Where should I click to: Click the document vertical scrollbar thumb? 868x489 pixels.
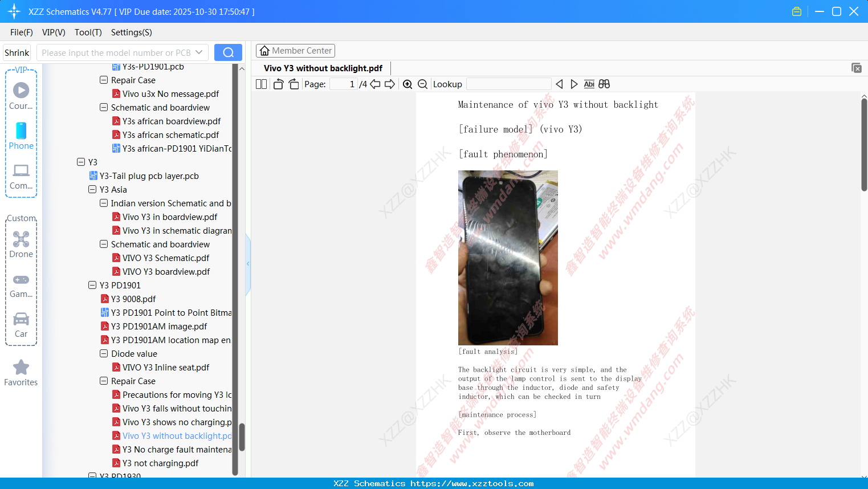(x=864, y=145)
